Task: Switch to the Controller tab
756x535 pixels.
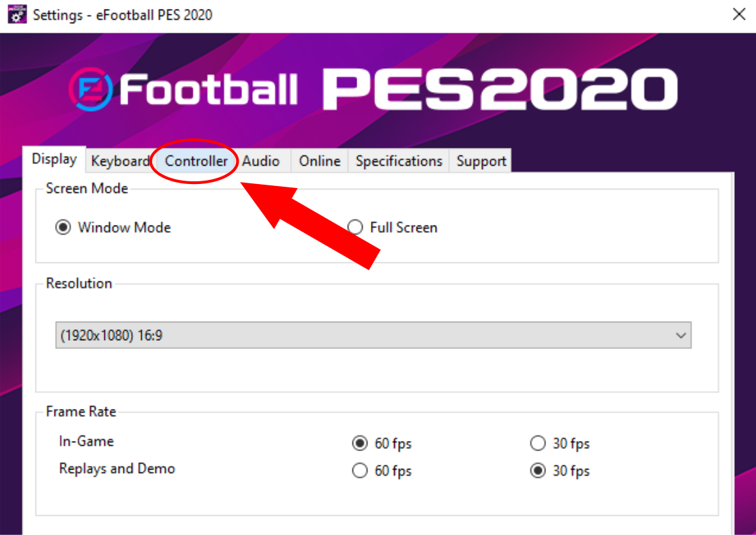Action: pyautogui.click(x=195, y=161)
